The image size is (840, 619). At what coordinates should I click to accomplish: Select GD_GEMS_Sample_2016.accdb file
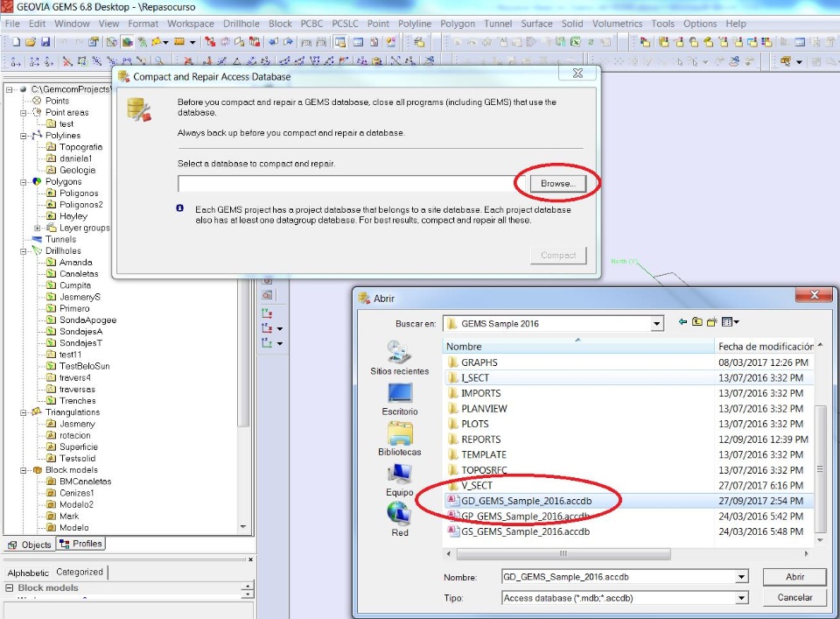527,501
